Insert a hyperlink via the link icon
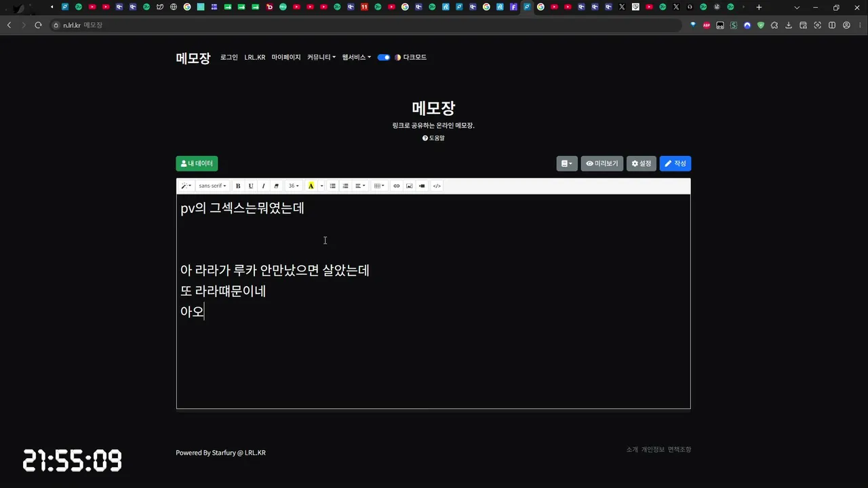Viewport: 868px width, 488px height. click(x=397, y=186)
